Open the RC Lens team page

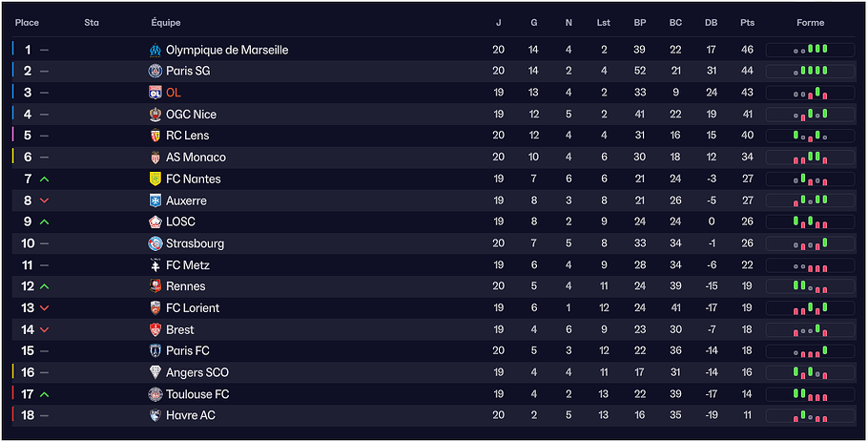187,136
